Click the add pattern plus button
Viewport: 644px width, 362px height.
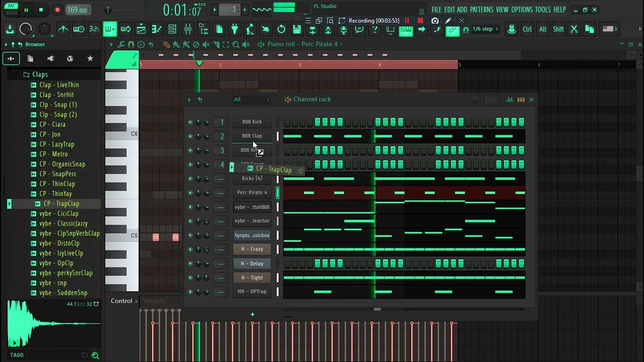pyautogui.click(x=245, y=10)
